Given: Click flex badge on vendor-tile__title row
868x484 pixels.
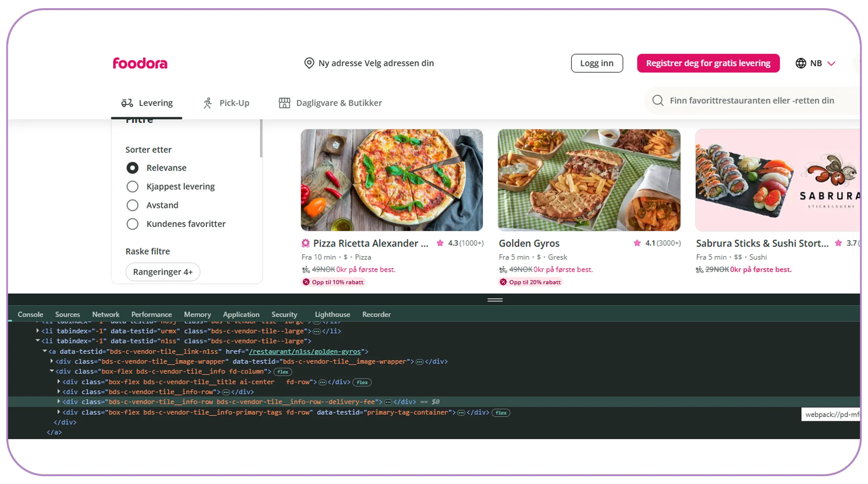Looking at the screenshot, I should pyautogui.click(x=362, y=383).
